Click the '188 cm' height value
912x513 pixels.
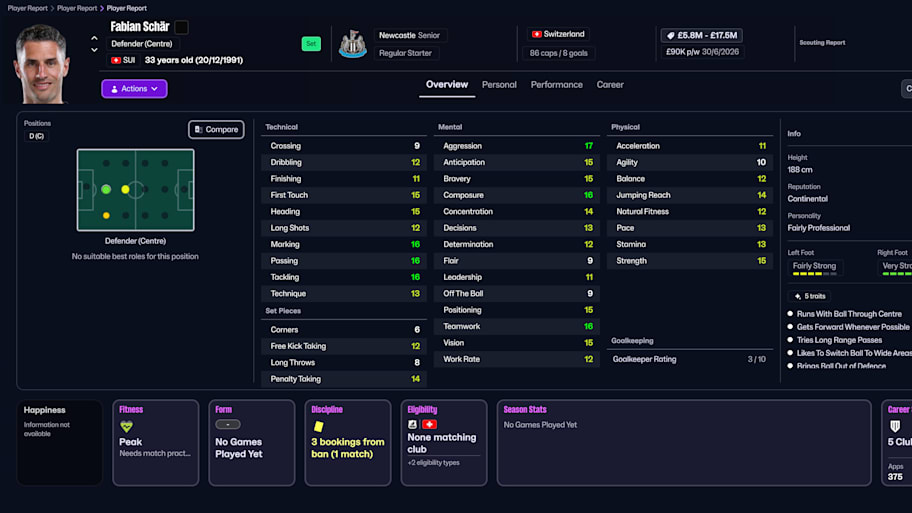800,170
